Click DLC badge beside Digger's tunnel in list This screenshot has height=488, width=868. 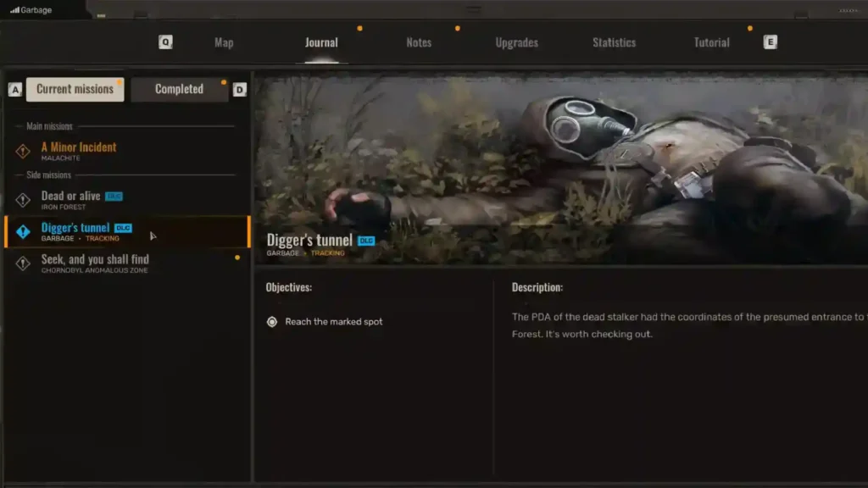[x=123, y=228]
